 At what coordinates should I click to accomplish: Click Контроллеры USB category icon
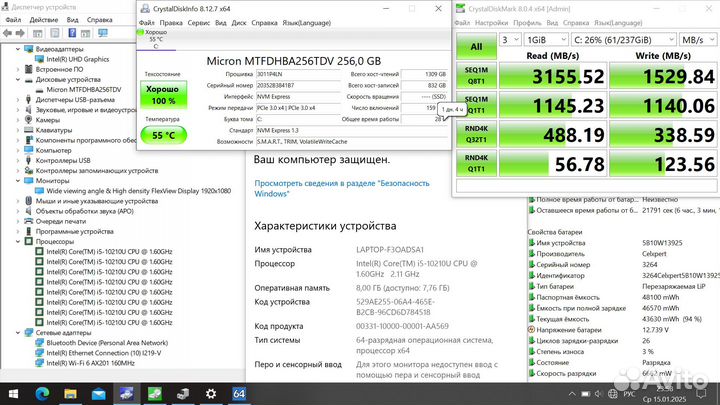pos(28,160)
